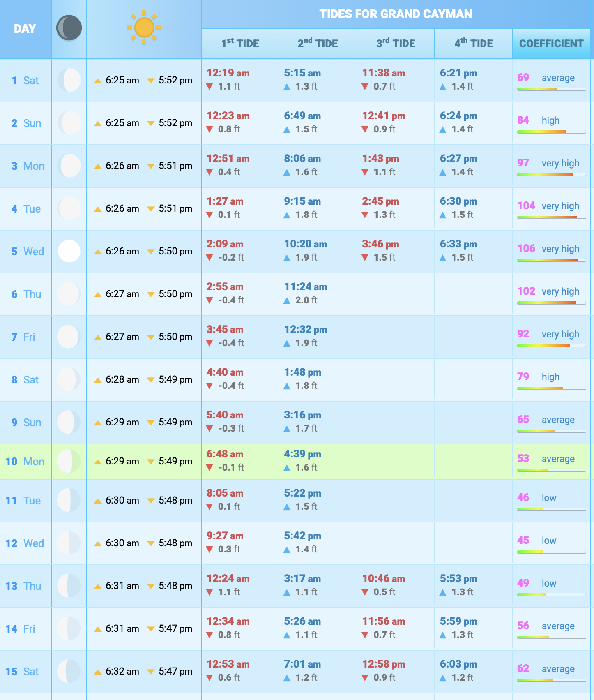Click the moon phase icon for Wed 12
Viewport: 594px width, 700px height.
69,543
